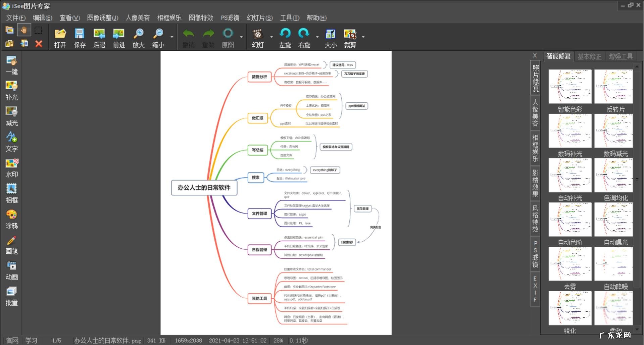Viewport: 644px width, 345px height.
Task: Expand dropdown arrow next to 缩小
Action: pyautogui.click(x=172, y=37)
